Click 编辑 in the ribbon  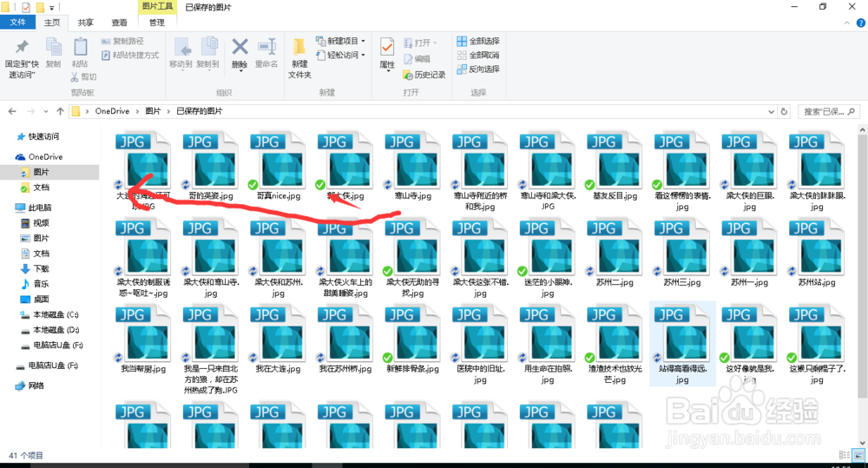coord(418,59)
